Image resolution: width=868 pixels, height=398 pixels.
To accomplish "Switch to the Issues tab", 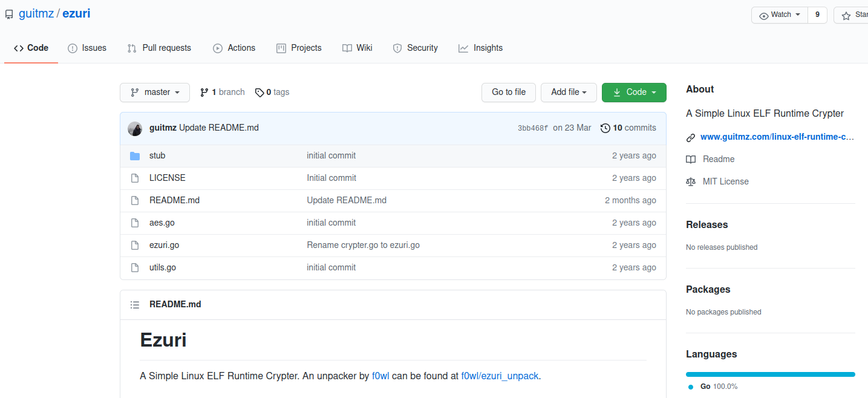I will click(x=87, y=48).
